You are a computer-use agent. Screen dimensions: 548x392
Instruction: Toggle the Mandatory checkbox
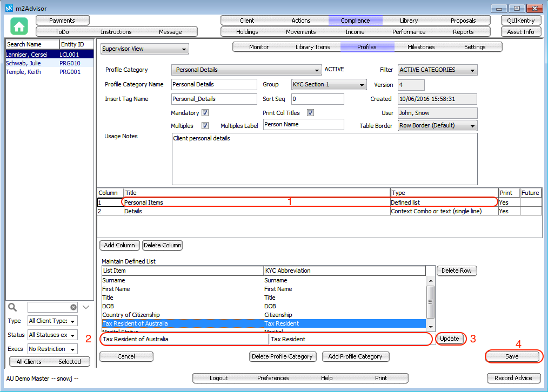205,113
